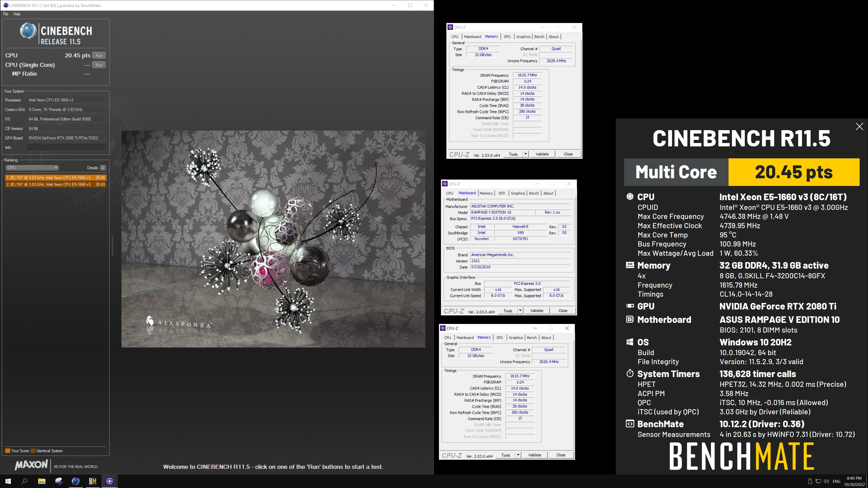The image size is (868, 488).
Task: Click the Processor field Intel Xeon E5-1660 v3
Action: [x=66, y=100]
